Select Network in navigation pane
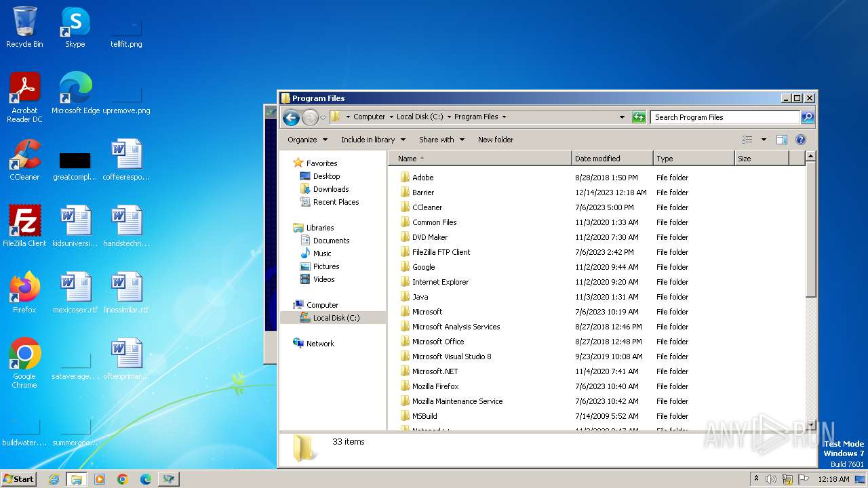The image size is (868, 488). coord(320,344)
